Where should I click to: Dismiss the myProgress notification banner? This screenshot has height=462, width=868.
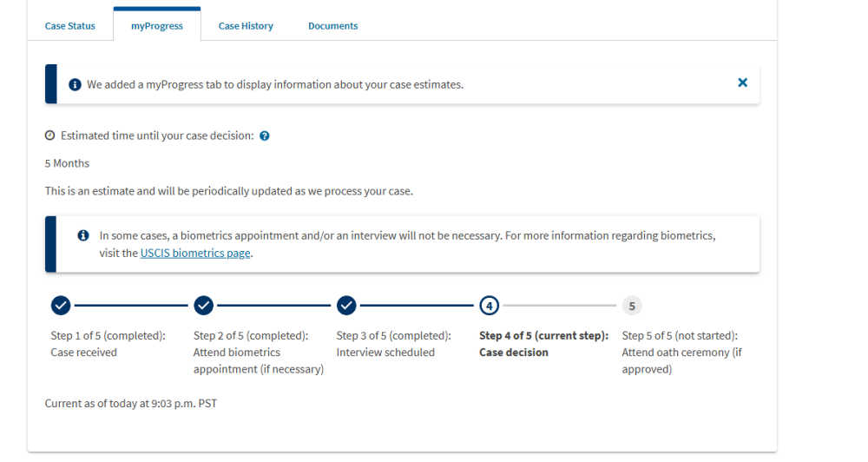tap(742, 82)
